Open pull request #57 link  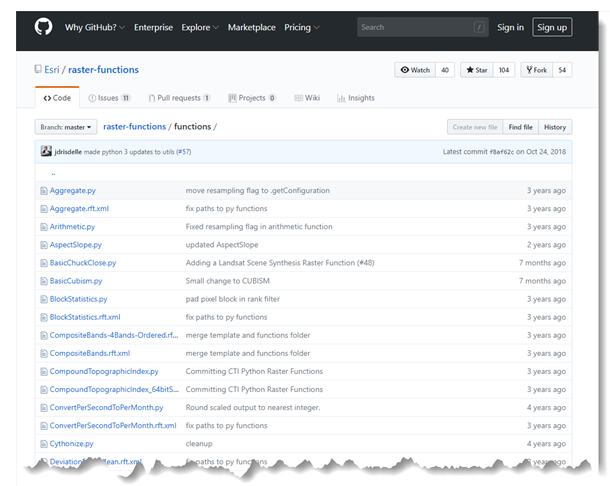184,152
